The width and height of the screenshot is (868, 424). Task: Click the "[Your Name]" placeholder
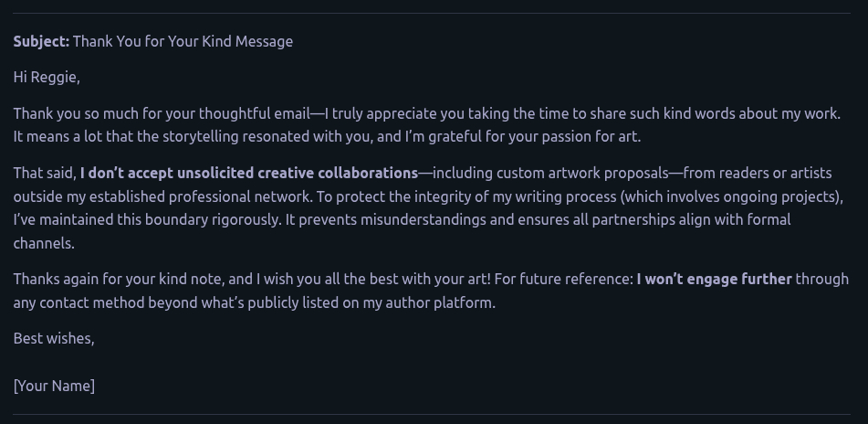(x=54, y=386)
